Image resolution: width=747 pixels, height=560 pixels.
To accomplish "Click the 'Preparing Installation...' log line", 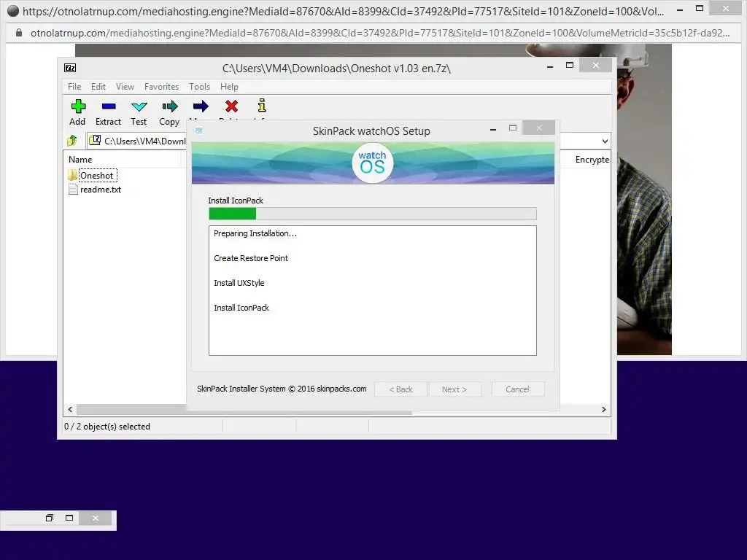I will pos(255,233).
